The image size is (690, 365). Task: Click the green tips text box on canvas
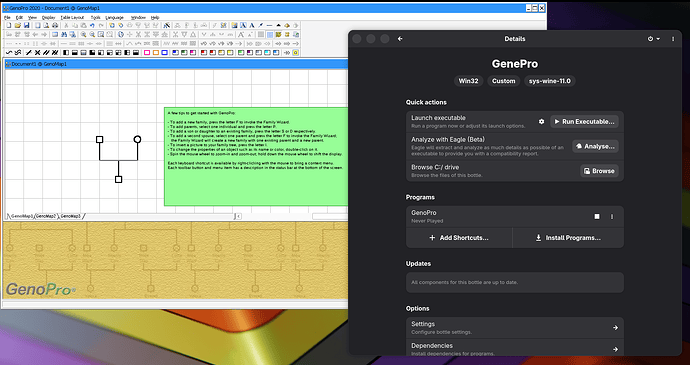256,156
